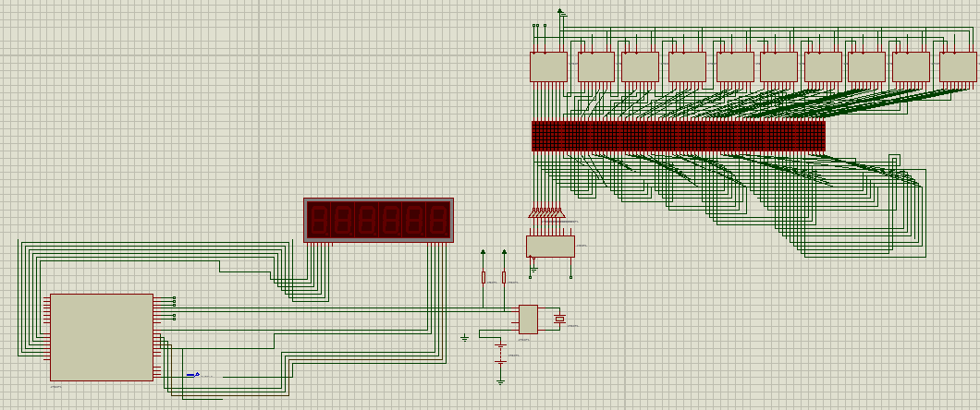The width and height of the screenshot is (980, 410).
Task: Click the blue probe marker near microcontroller
Action: (192, 375)
